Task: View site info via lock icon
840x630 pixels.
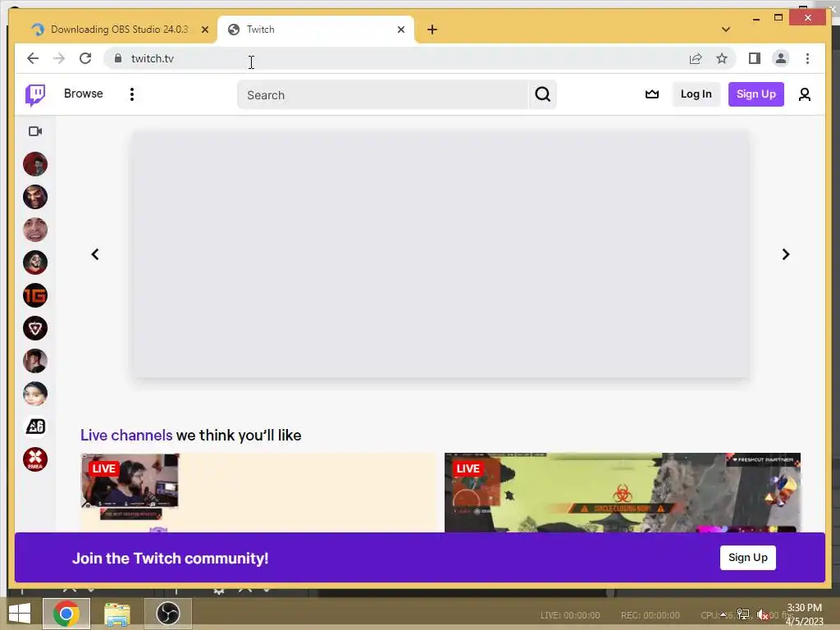Action: click(118, 58)
